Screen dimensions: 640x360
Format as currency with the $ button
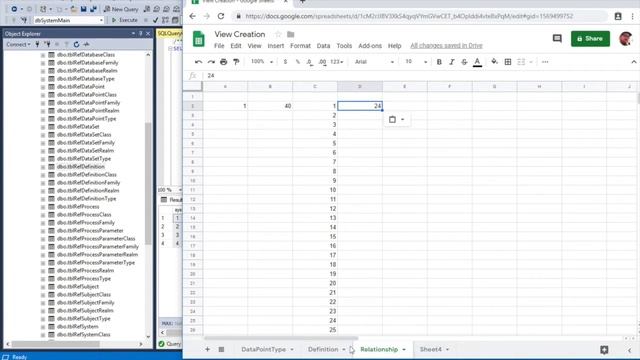285,62
